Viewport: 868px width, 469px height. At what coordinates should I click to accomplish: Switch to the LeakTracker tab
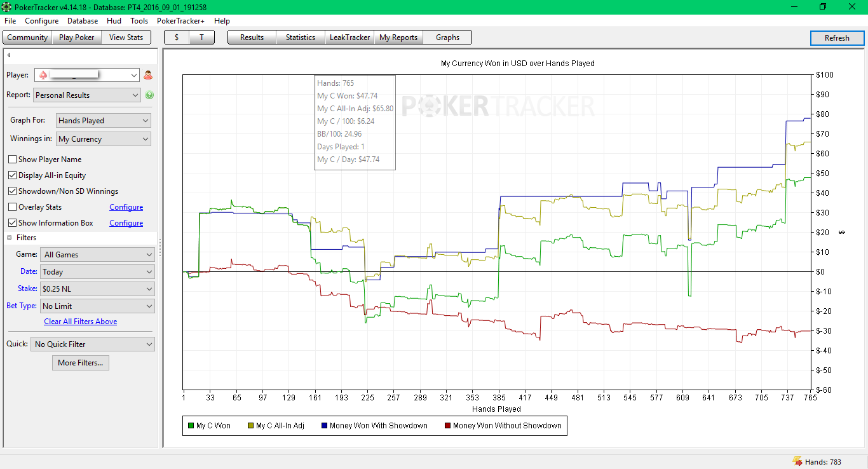[x=349, y=37]
